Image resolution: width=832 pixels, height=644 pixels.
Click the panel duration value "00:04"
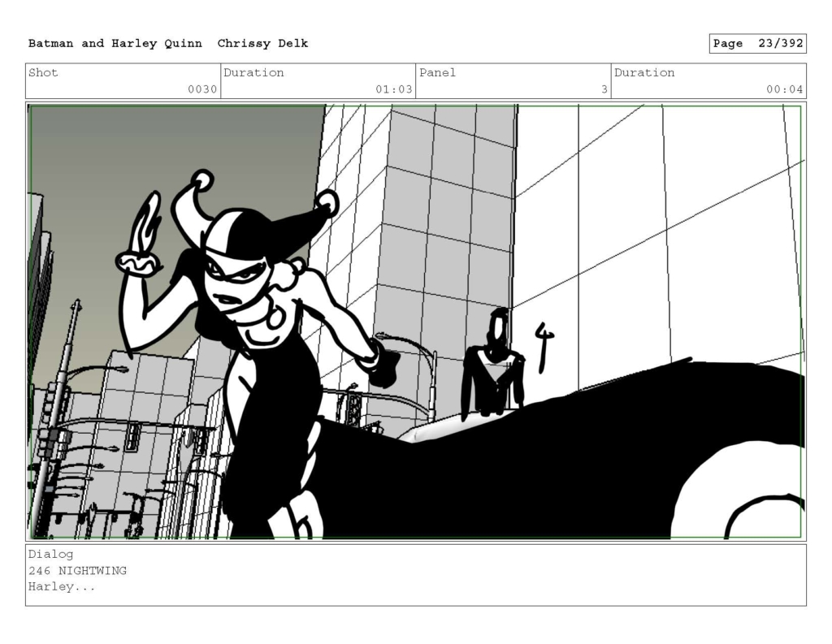(784, 89)
